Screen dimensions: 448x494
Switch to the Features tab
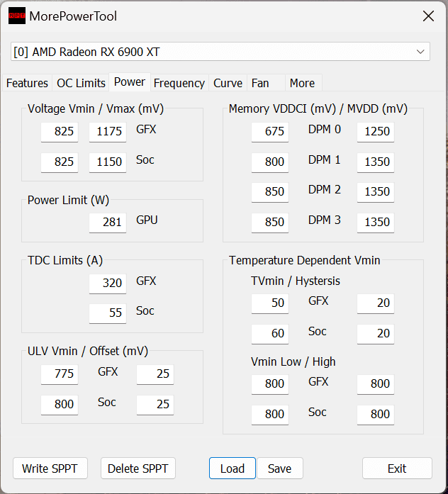(27, 83)
